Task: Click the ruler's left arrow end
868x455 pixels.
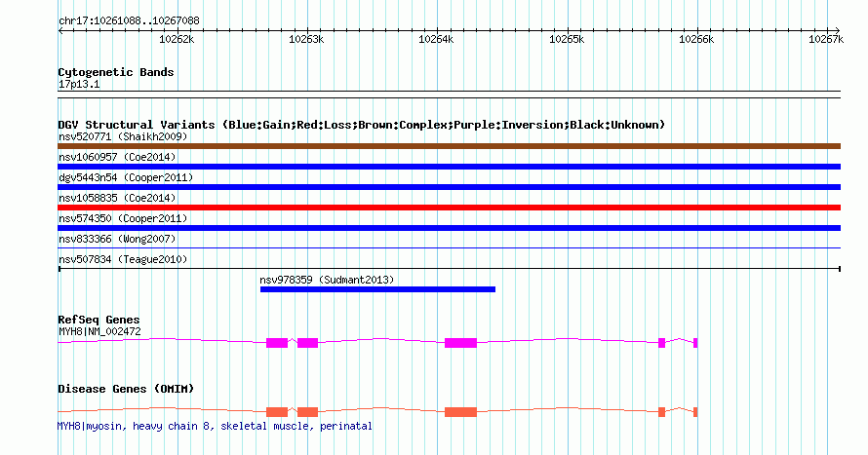Action: (x=60, y=31)
